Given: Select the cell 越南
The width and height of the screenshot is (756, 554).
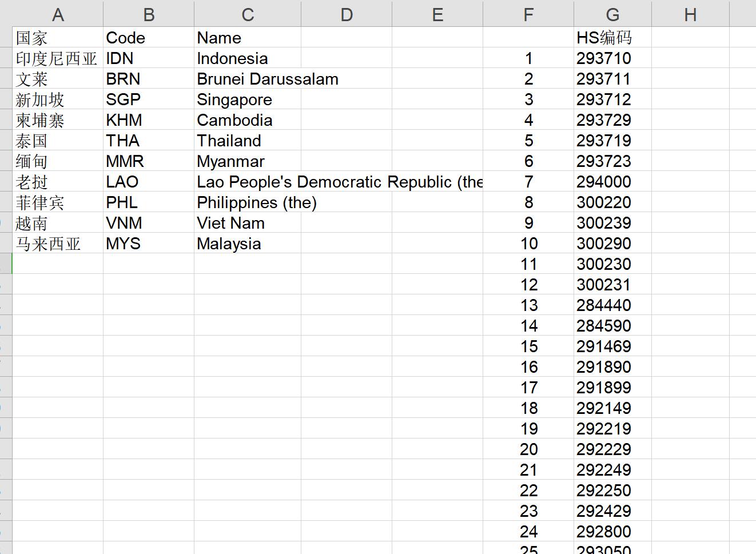Looking at the screenshot, I should [x=58, y=222].
